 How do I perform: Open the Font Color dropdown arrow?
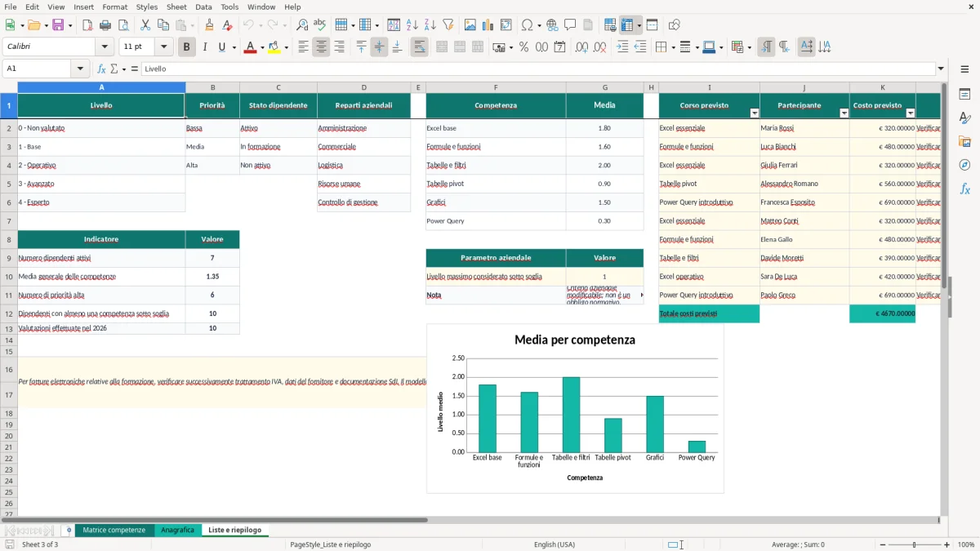(x=261, y=47)
